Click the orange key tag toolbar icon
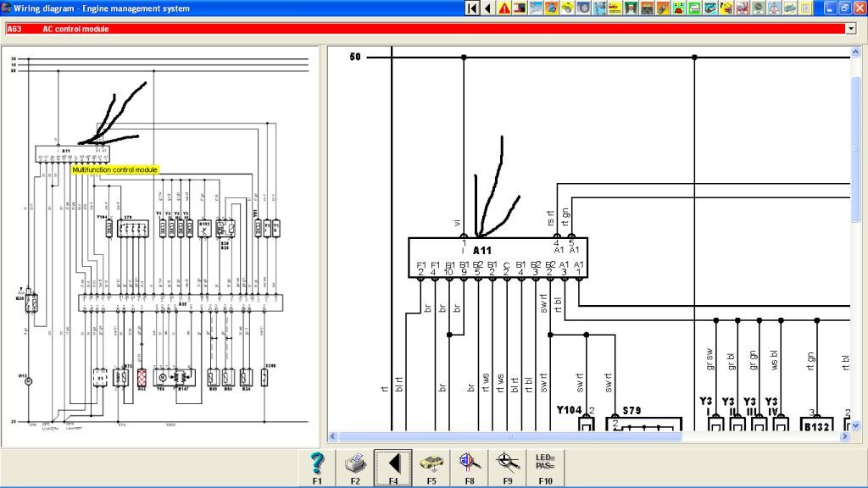The image size is (868, 488). tap(663, 8)
